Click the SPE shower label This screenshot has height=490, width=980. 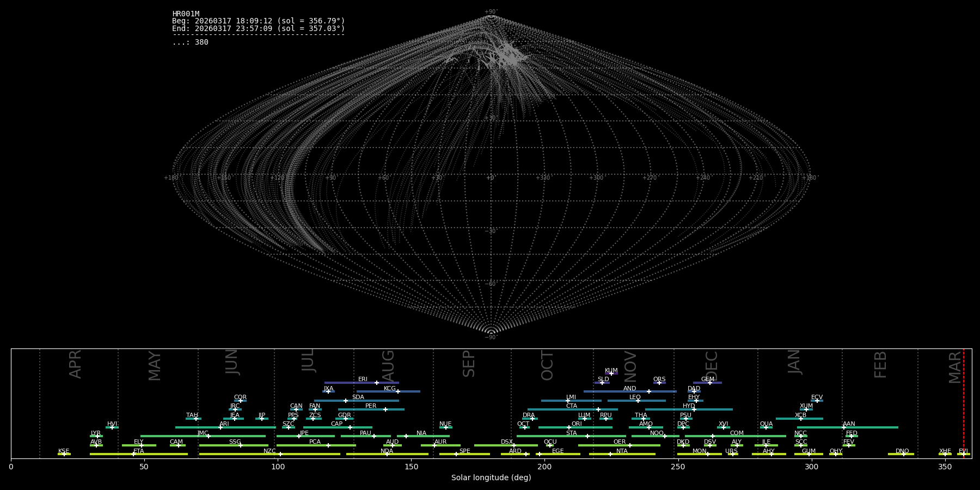click(464, 451)
